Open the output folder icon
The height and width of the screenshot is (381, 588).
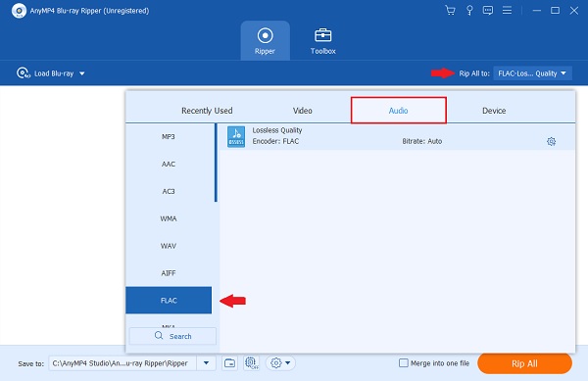coord(229,363)
